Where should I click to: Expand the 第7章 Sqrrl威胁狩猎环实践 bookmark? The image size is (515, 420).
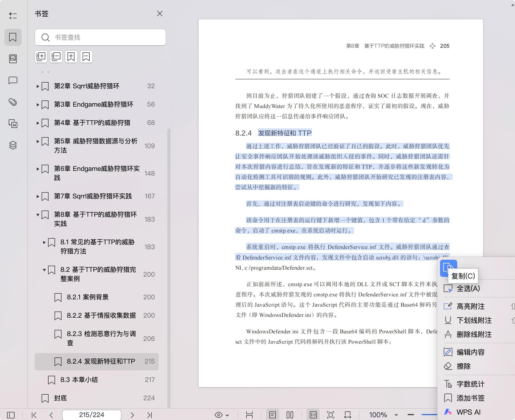pyautogui.click(x=38, y=197)
